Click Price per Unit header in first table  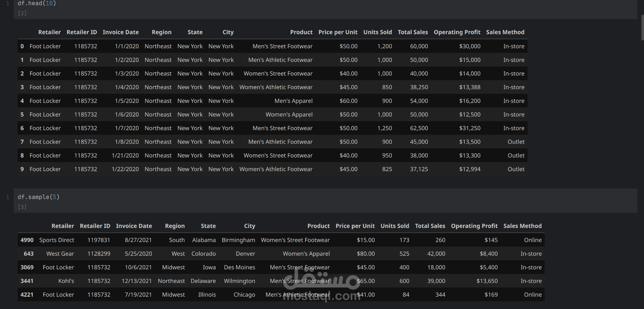click(338, 32)
